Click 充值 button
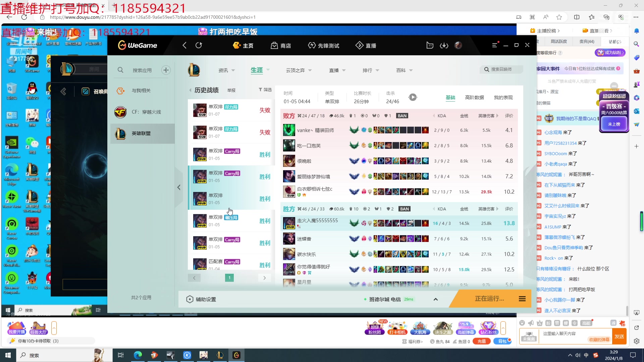644x362 pixels. click(481, 341)
